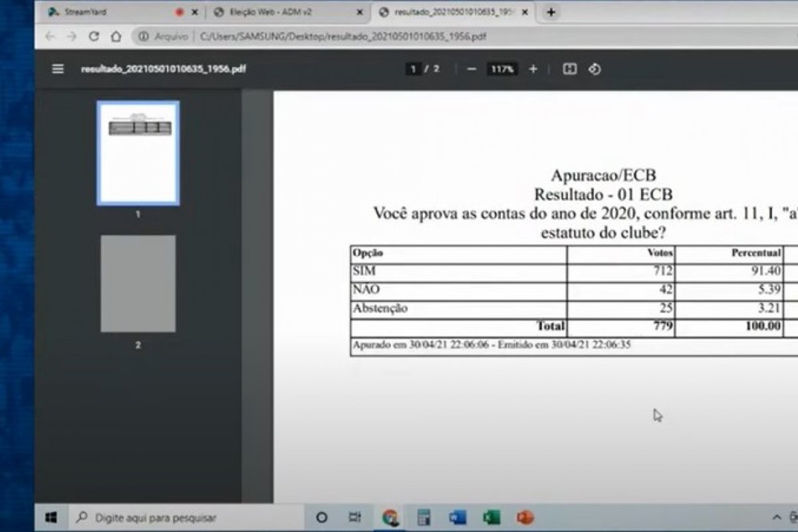Go to the browser home page
Viewport: 798px width, 532px height.
point(116,37)
